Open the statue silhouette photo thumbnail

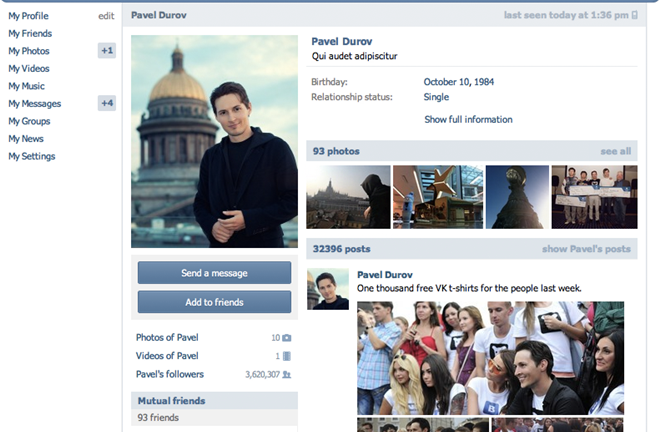pos(517,197)
